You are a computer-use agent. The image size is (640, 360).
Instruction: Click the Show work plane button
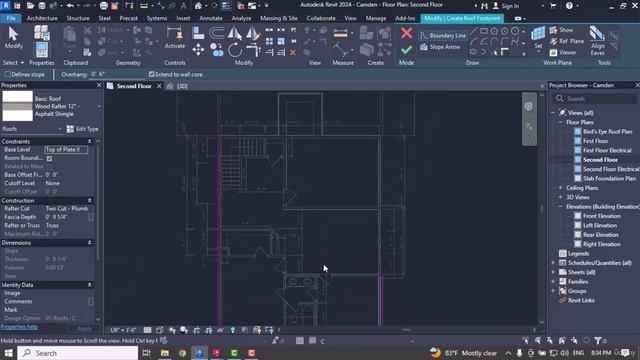click(562, 30)
